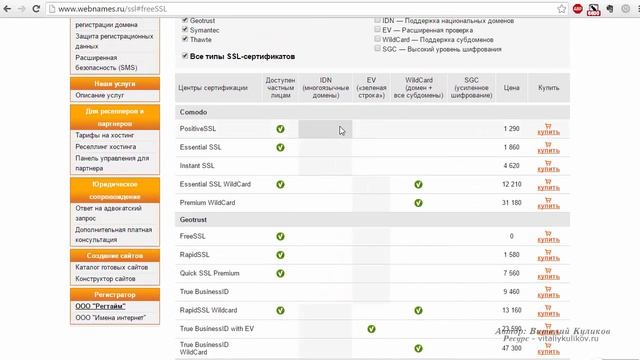
Task: Click the price 12 210 cell
Action: [x=511, y=184]
